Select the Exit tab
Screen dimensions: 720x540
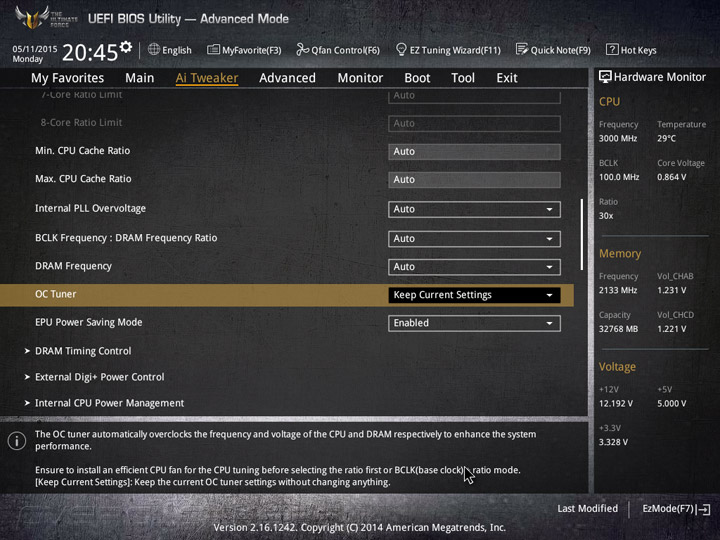tap(507, 78)
